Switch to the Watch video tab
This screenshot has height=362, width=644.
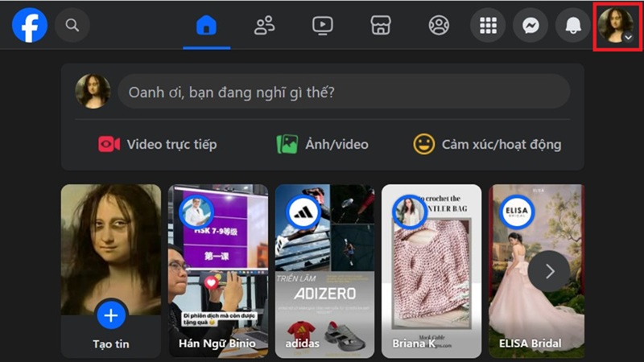pyautogui.click(x=323, y=26)
